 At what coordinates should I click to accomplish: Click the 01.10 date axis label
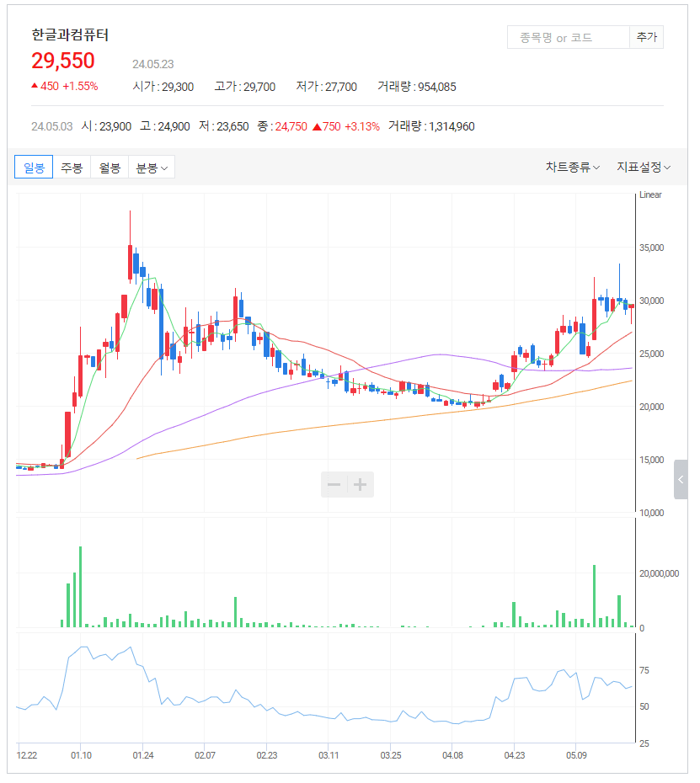pyautogui.click(x=81, y=755)
